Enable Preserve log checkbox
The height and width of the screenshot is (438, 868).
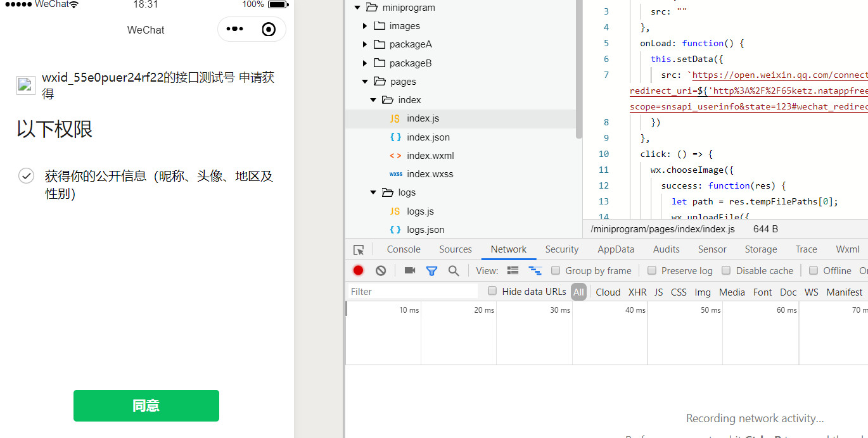(x=651, y=270)
